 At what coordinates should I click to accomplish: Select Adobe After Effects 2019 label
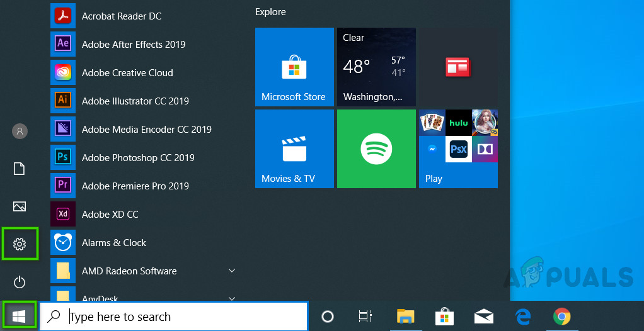134,44
